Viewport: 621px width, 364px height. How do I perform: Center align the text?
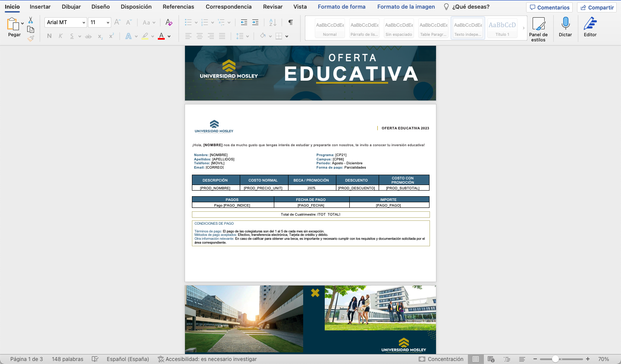(200, 36)
